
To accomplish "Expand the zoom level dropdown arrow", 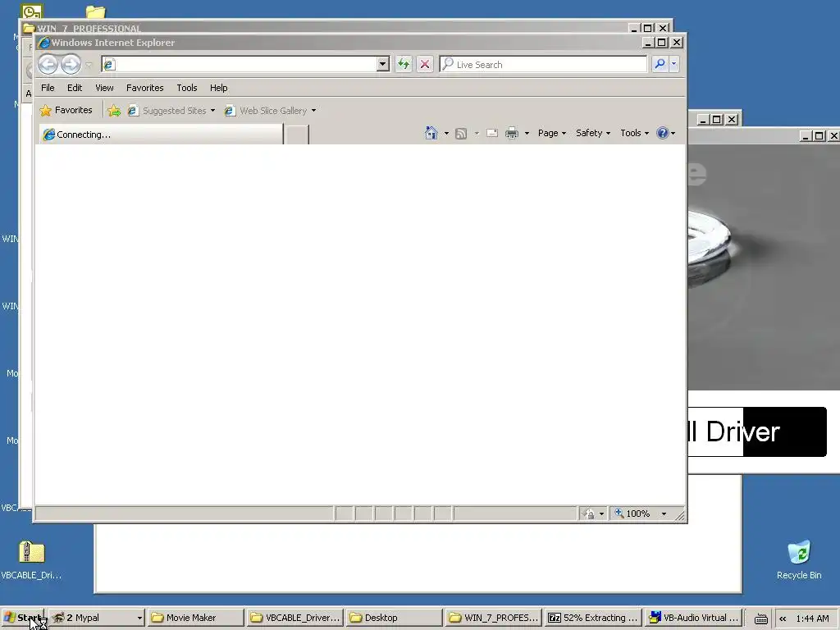I will coord(664,514).
